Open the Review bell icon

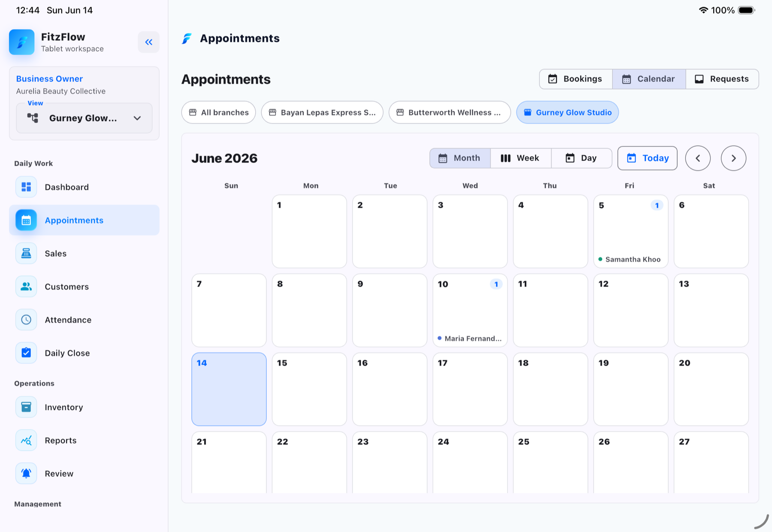pos(26,474)
